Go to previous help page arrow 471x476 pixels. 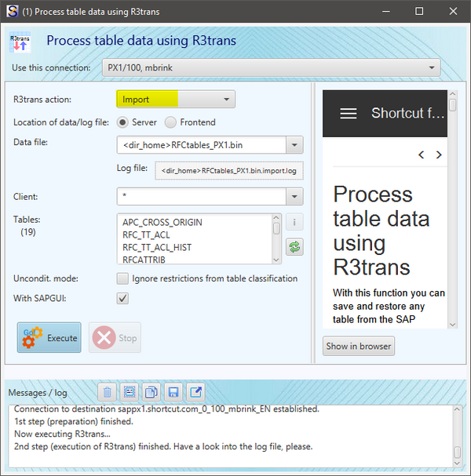tap(422, 155)
